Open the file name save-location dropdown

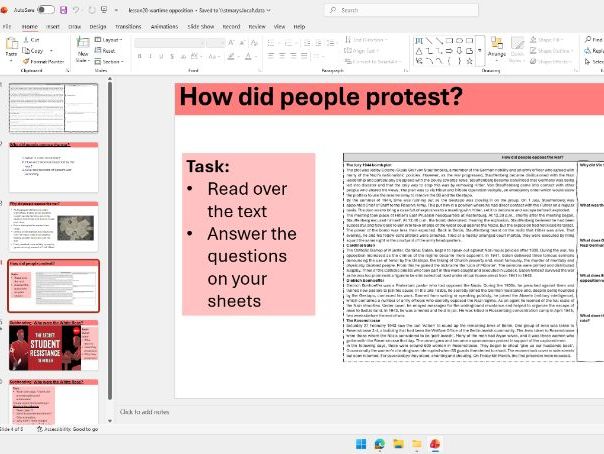click(x=268, y=10)
